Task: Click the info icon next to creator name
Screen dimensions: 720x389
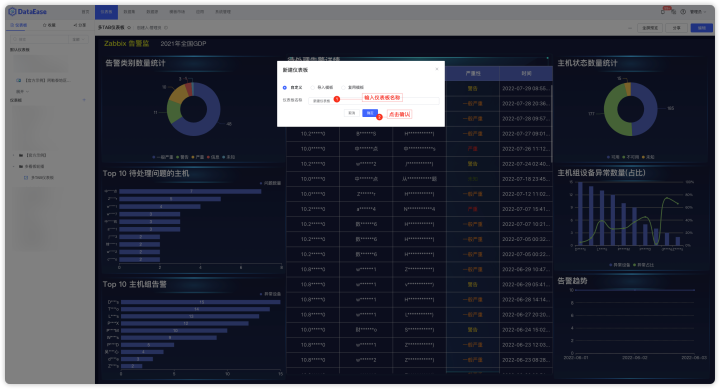Action: [166, 28]
